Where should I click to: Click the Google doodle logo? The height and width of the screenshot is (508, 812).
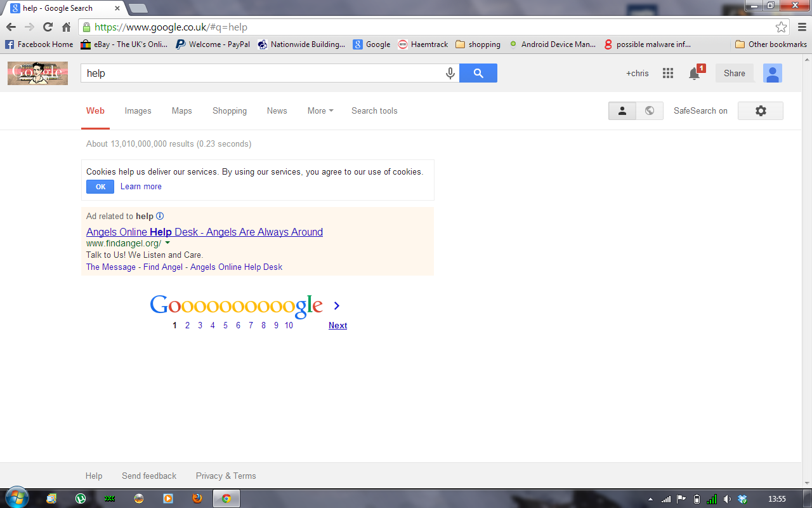37,73
